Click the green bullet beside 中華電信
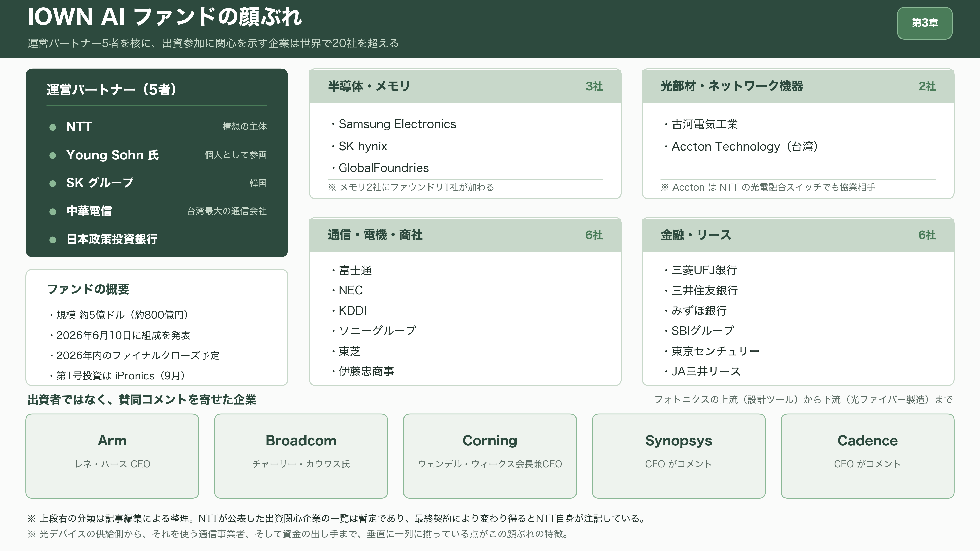The width and height of the screenshot is (980, 551). click(x=53, y=211)
